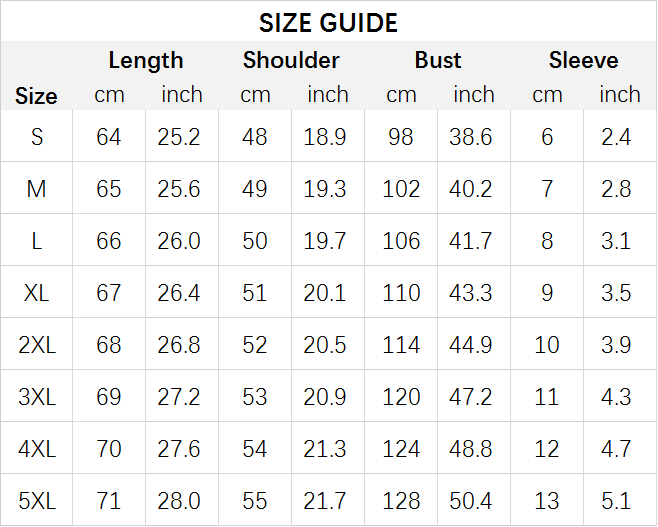Viewport: 658px width, 527px height.
Task: Select length value 26.0 inch for L
Action: click(x=179, y=241)
